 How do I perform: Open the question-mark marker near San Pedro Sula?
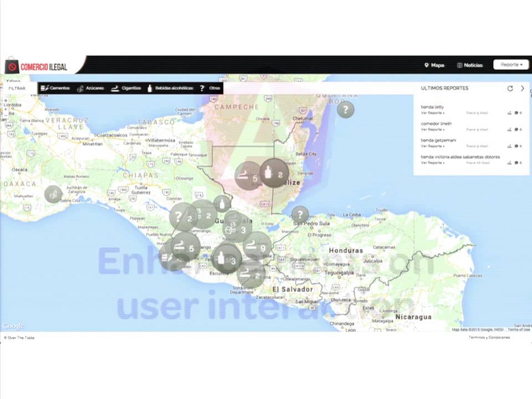[x=300, y=214]
